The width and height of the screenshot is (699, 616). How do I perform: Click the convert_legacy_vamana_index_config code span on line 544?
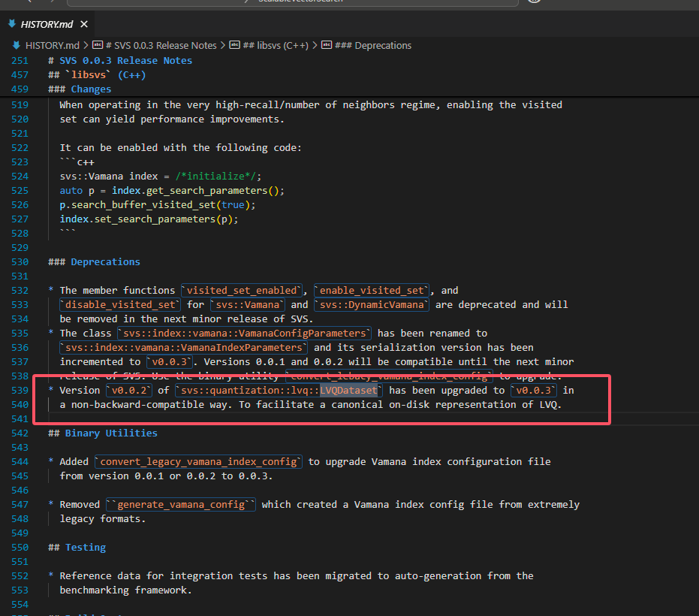tap(200, 462)
